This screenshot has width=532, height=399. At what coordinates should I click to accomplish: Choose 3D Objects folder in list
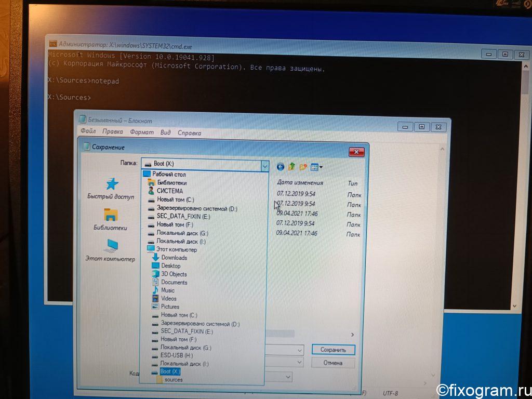(x=169, y=274)
